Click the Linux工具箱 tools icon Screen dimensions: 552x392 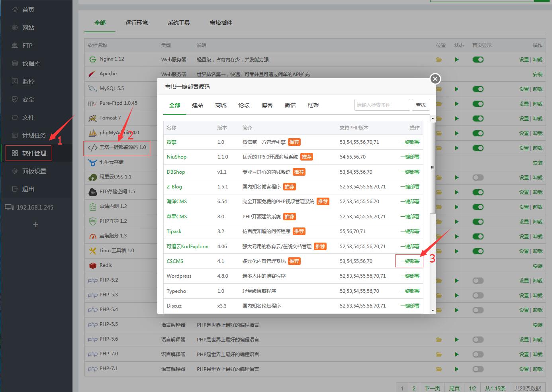(x=93, y=251)
